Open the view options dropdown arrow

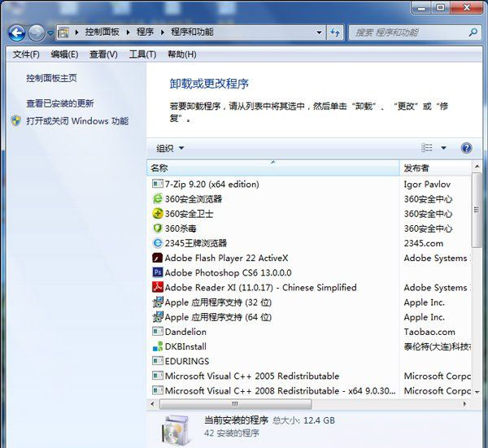444,148
